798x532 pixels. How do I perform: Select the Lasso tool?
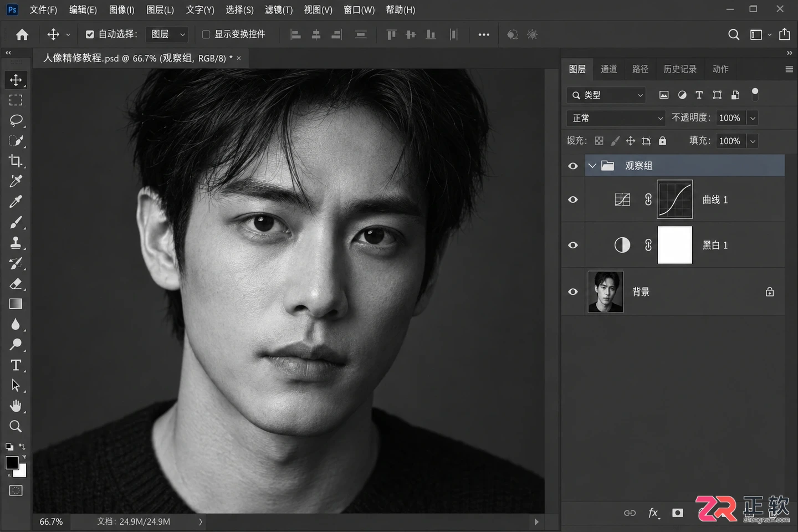(16, 120)
